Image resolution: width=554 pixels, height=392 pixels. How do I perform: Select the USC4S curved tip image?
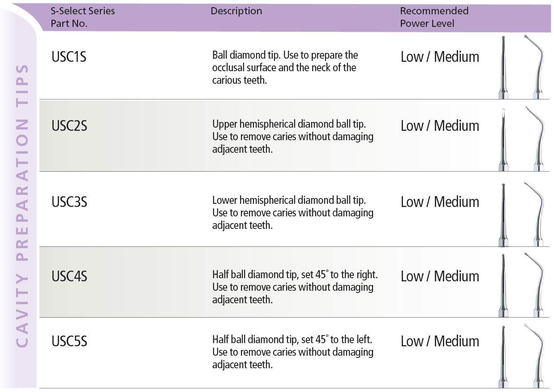(536, 284)
